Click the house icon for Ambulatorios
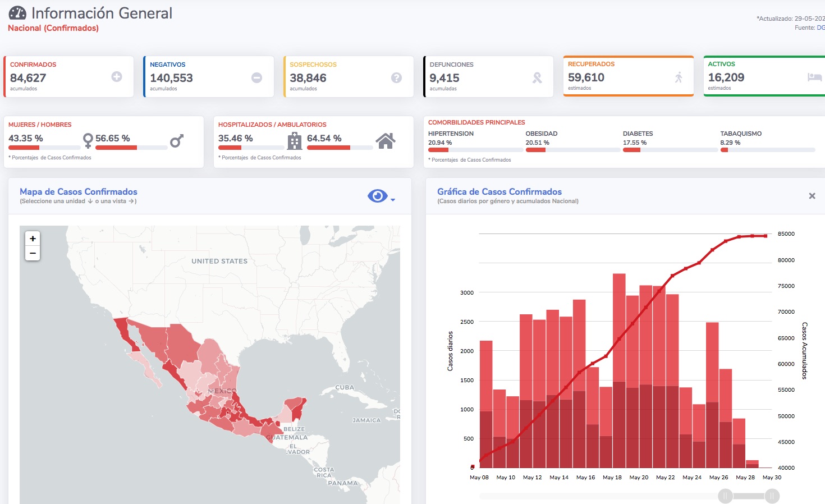This screenshot has height=504, width=825. point(386,141)
